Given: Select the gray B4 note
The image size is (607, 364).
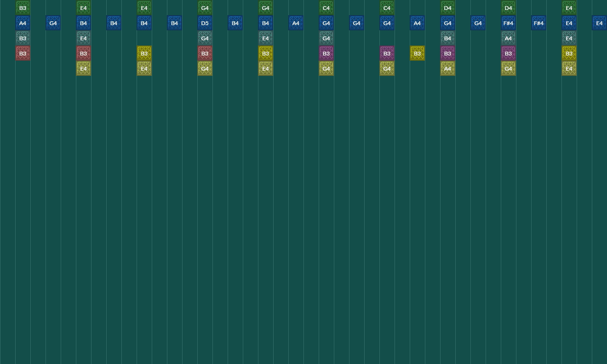Looking at the screenshot, I should click(x=448, y=38).
